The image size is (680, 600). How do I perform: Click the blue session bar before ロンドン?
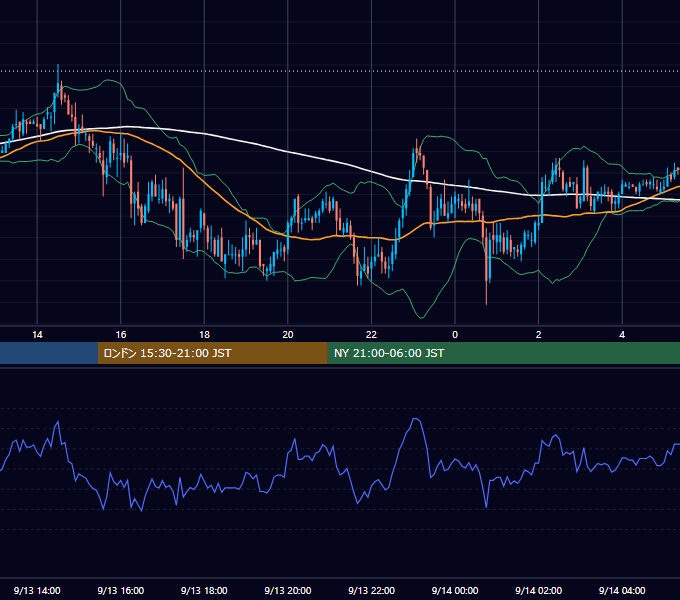pyautogui.click(x=49, y=353)
